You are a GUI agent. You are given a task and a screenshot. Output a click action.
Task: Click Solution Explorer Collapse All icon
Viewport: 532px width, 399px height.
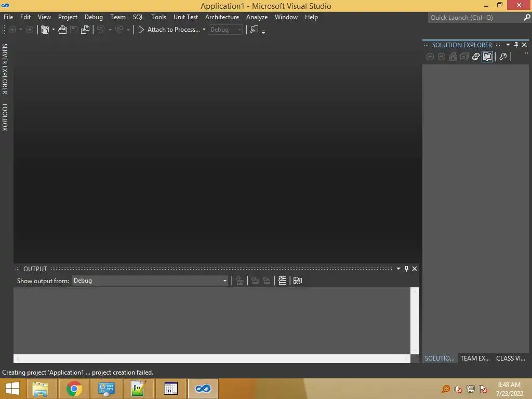coord(464,57)
